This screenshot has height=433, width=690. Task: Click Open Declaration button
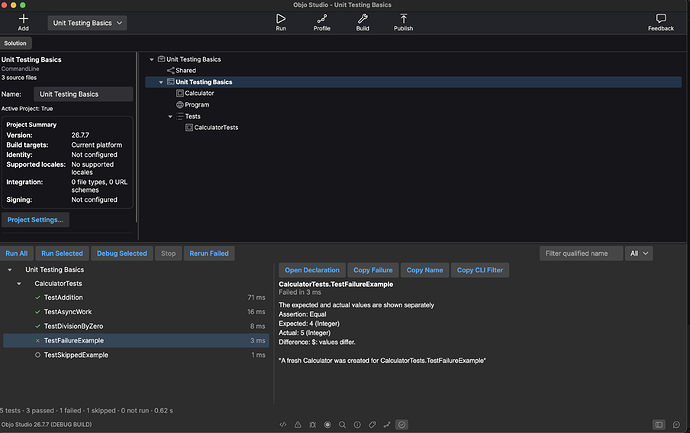tap(312, 270)
